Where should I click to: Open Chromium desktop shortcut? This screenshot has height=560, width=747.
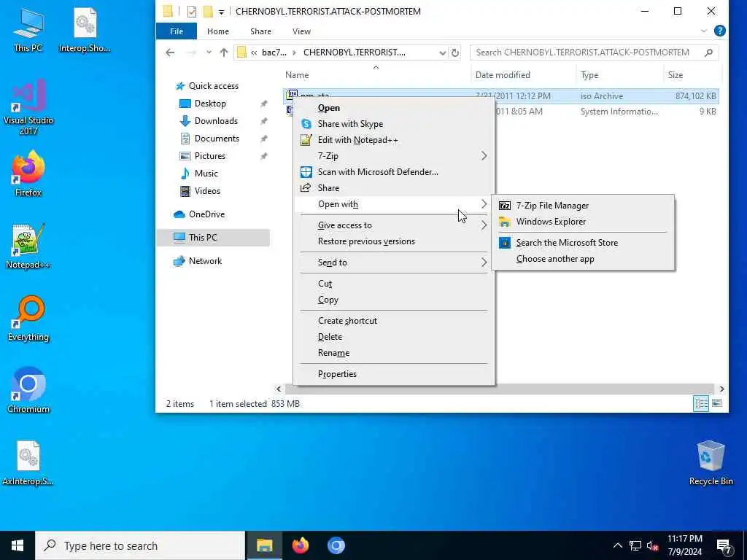click(x=28, y=391)
